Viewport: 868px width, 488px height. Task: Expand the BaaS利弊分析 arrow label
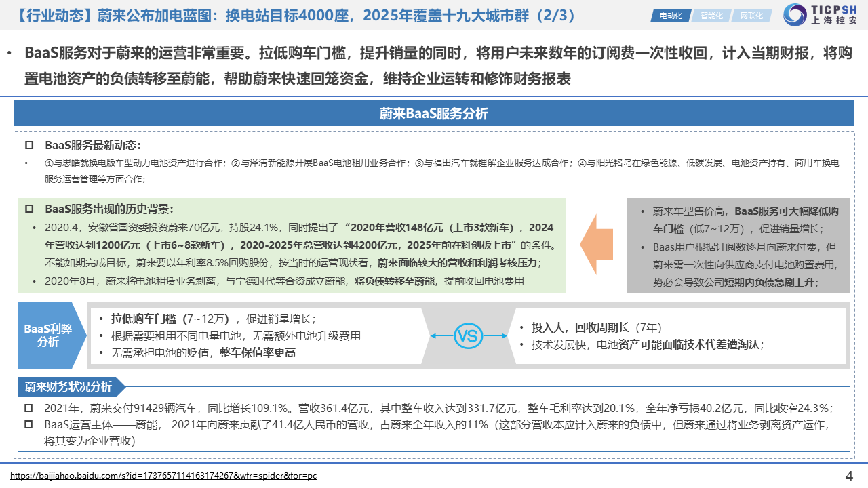point(49,335)
